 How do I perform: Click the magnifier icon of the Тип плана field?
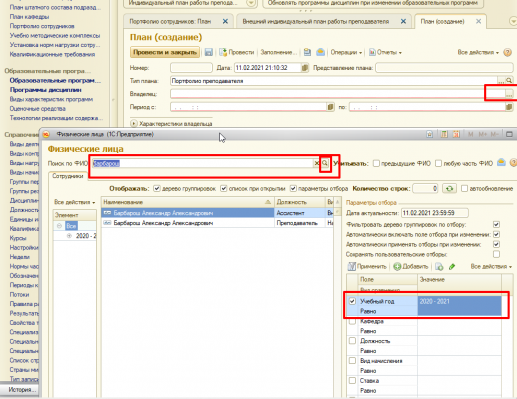pyautogui.click(x=509, y=81)
